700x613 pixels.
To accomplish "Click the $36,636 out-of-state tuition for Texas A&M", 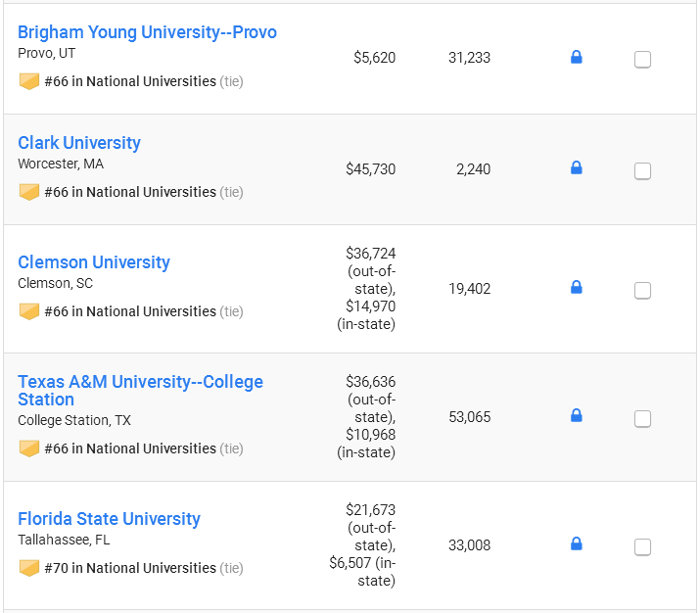I will (x=370, y=381).
